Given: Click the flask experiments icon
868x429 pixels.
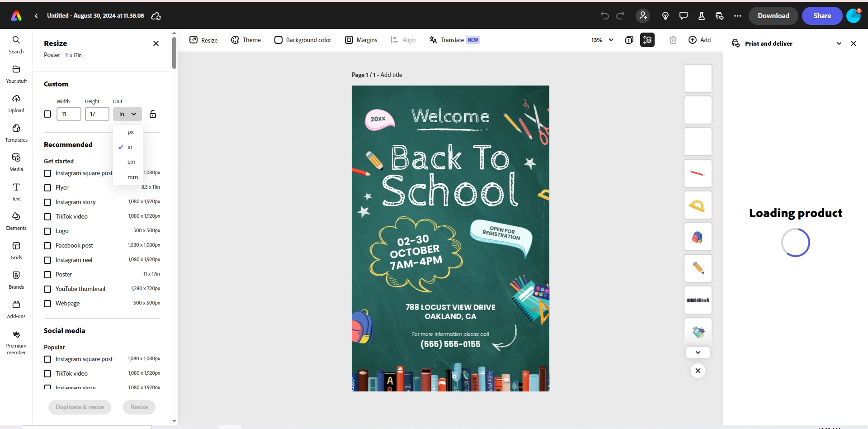Looking at the screenshot, I should [702, 16].
